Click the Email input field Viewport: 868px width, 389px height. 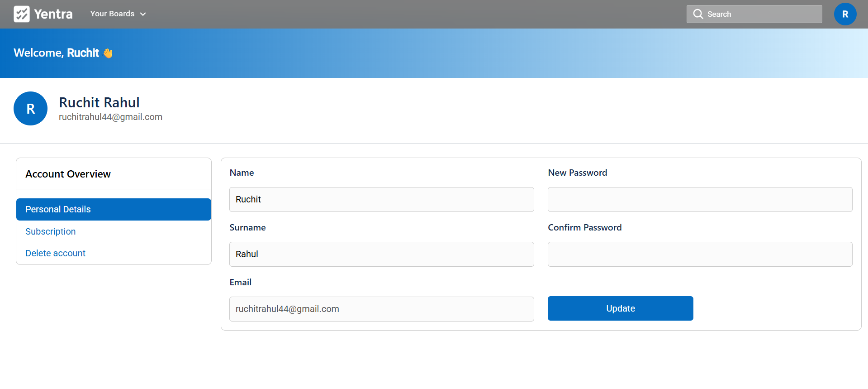(x=381, y=309)
